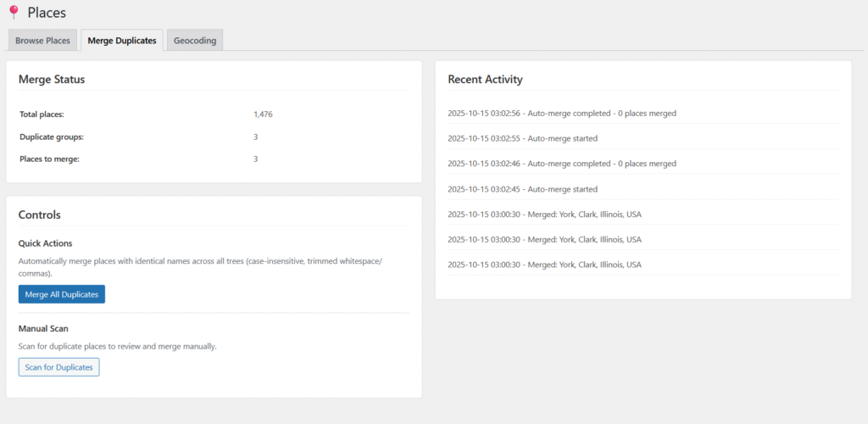Click the red pushpin icon beside Places
Screen dimensions: 868x424
(x=13, y=13)
